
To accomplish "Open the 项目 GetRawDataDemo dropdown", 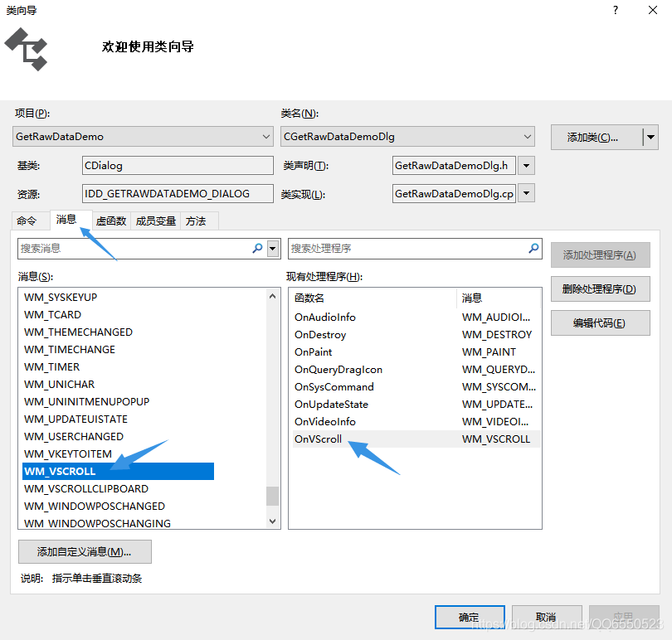I will pos(267,136).
